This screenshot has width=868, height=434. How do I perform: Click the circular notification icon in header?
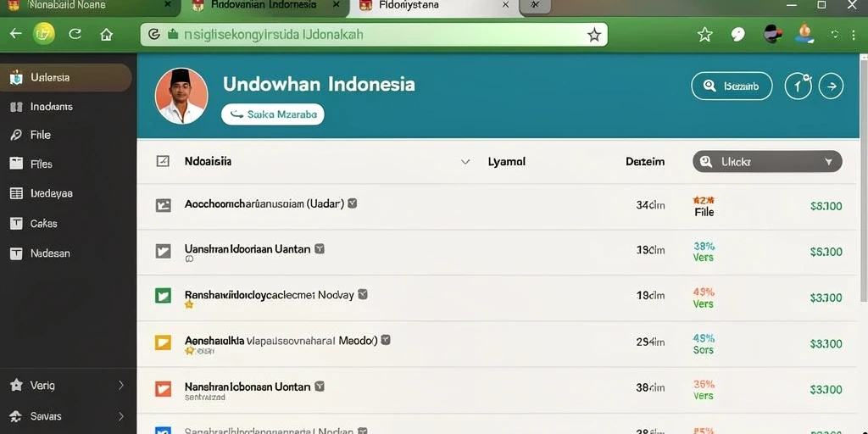pyautogui.click(x=798, y=86)
